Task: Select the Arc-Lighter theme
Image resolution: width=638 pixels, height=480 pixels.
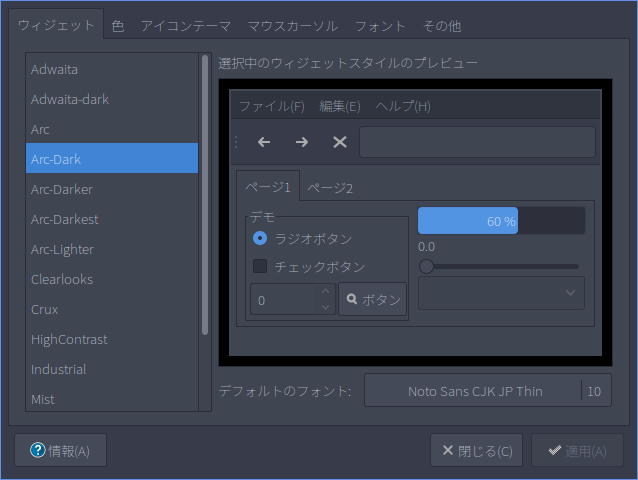Action: click(x=112, y=249)
